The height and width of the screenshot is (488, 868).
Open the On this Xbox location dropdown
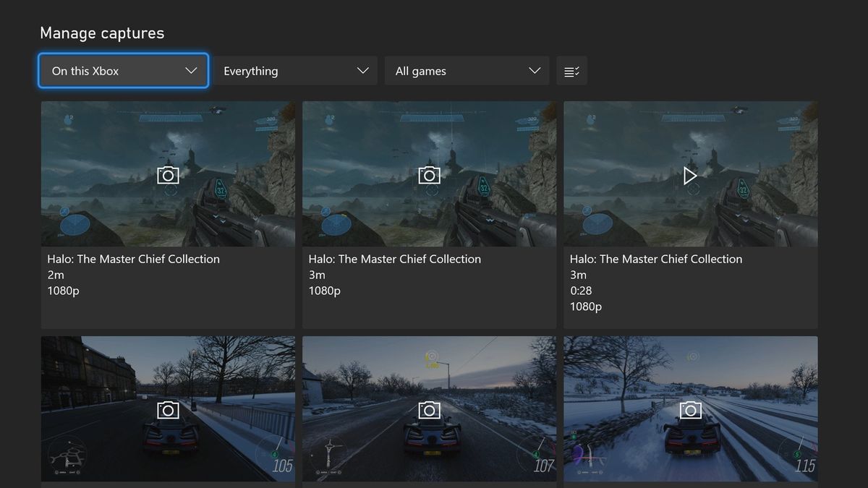(123, 70)
